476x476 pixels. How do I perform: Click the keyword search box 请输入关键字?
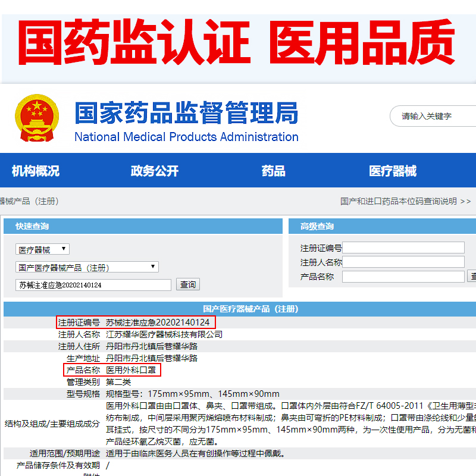[x=433, y=116]
